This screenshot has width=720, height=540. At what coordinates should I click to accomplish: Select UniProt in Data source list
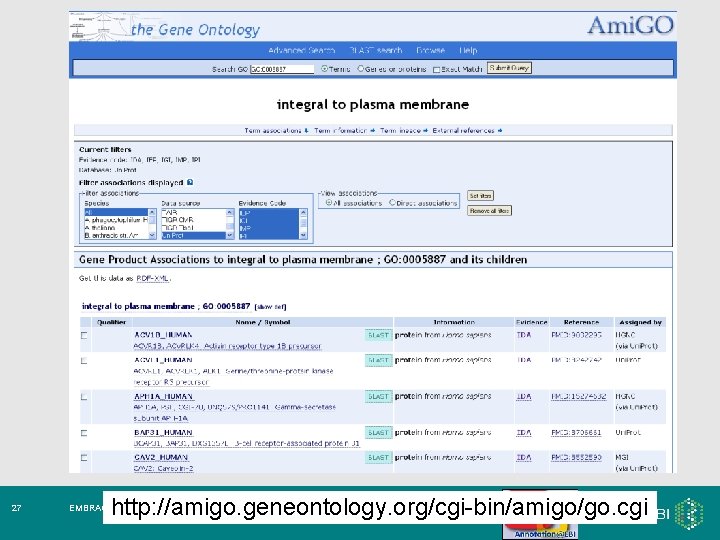[x=194, y=235]
